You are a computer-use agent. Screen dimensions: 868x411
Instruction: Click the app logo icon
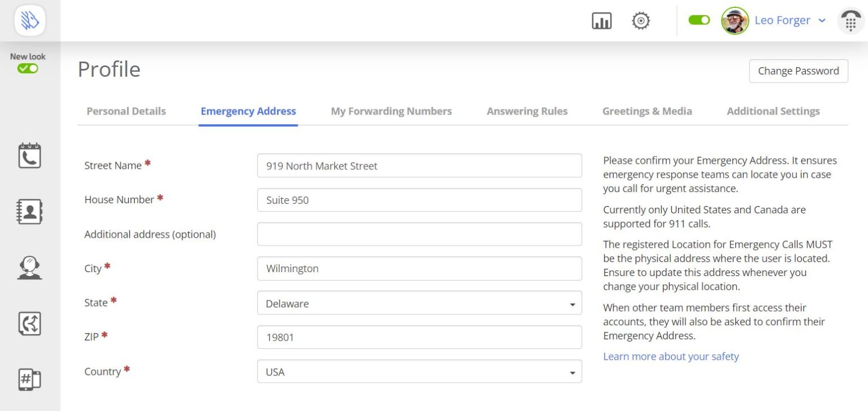(x=30, y=21)
